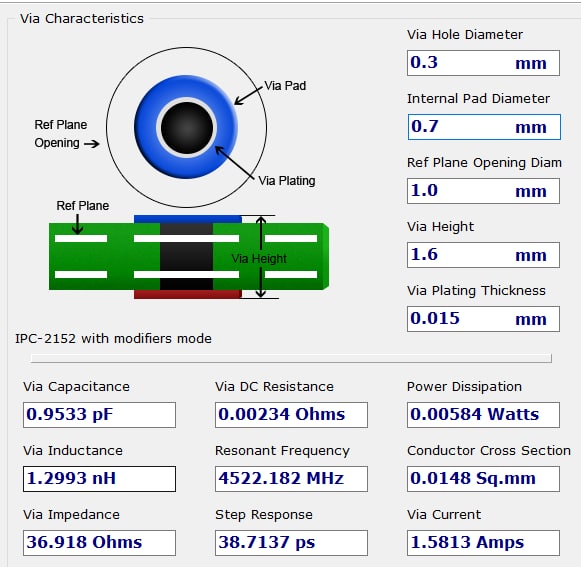Click the Via Hole Diameter input field

(x=483, y=63)
